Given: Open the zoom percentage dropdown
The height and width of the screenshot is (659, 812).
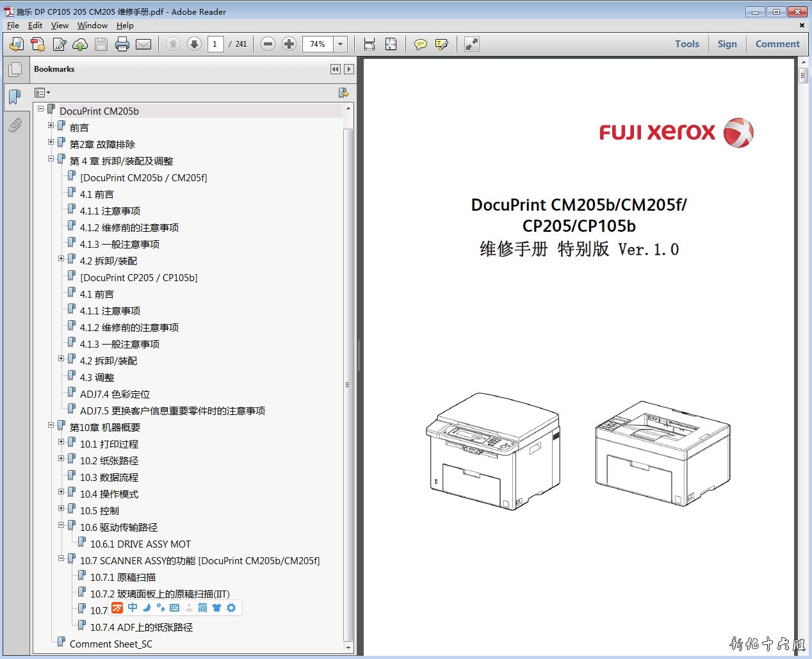Looking at the screenshot, I should click(341, 44).
